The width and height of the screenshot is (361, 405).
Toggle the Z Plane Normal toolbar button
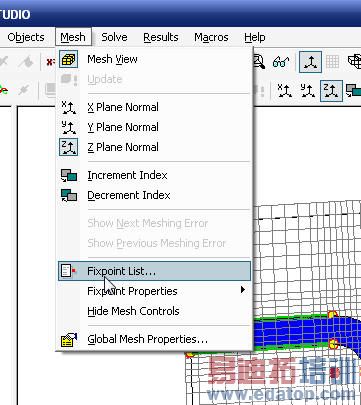(x=331, y=91)
